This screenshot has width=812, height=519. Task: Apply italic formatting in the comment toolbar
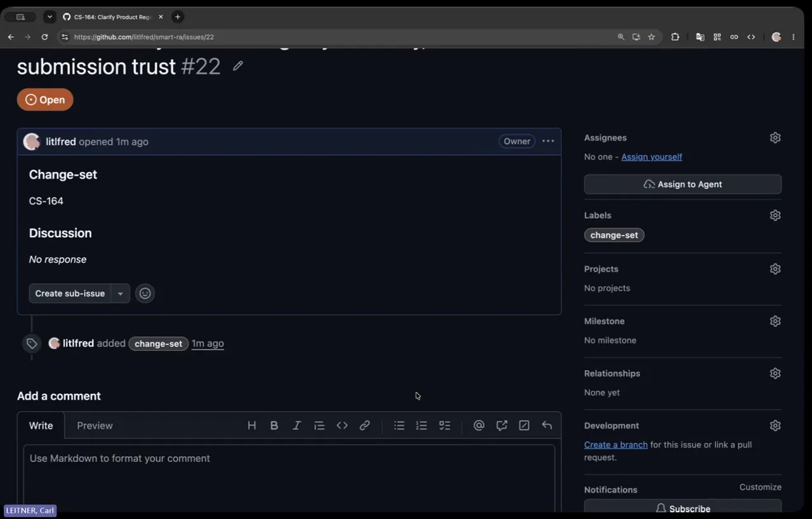(296, 426)
